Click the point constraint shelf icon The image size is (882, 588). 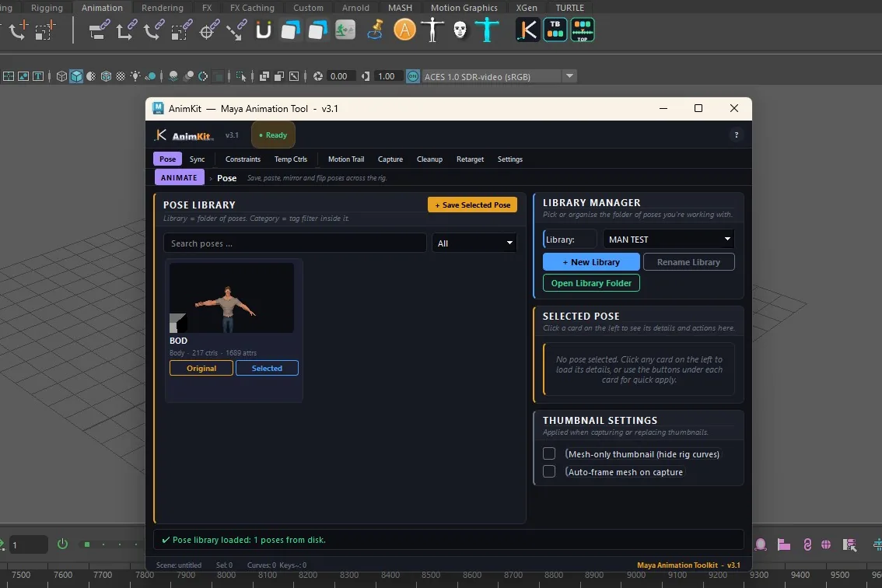(x=127, y=30)
